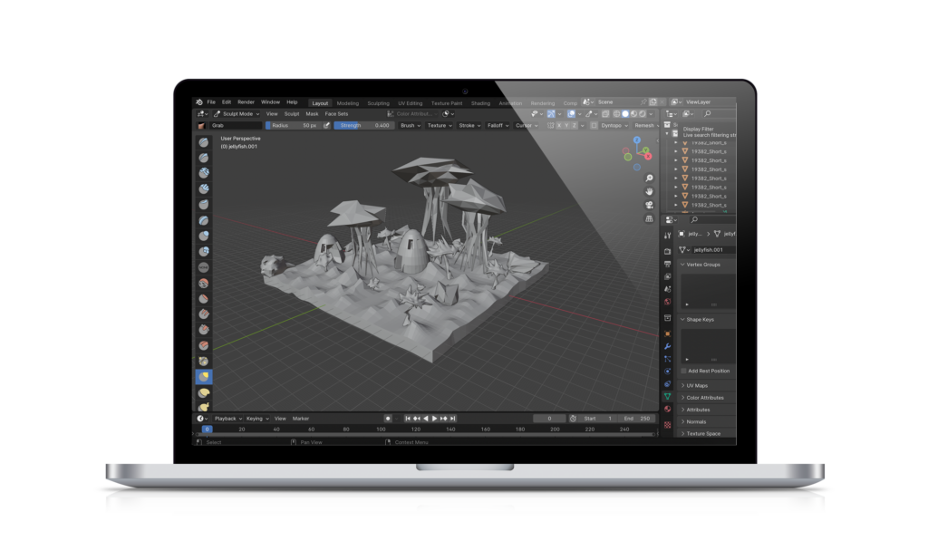Open the Object Data green triangle tab

668,397
